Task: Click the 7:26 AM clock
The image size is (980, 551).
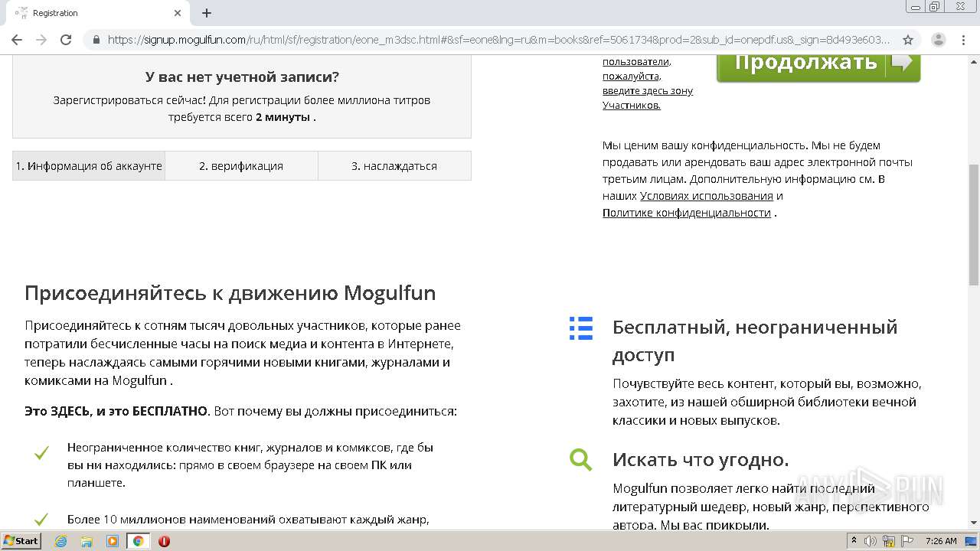Action: tap(942, 541)
